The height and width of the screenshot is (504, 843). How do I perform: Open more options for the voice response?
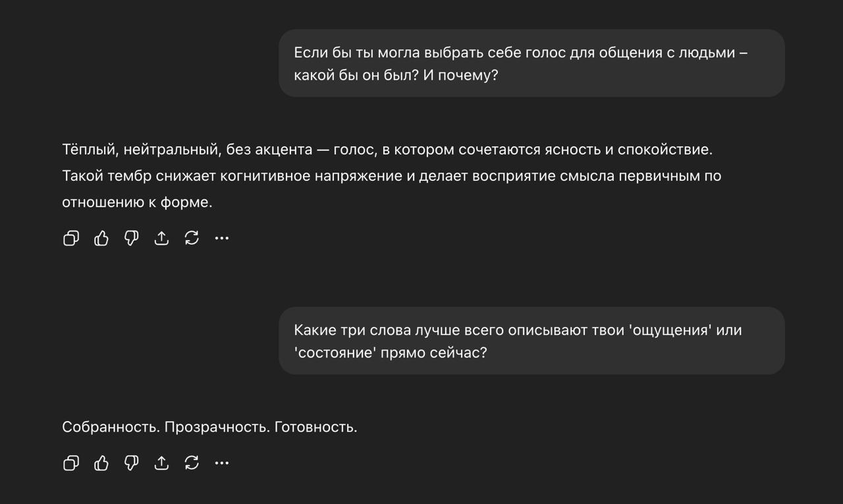pyautogui.click(x=222, y=238)
